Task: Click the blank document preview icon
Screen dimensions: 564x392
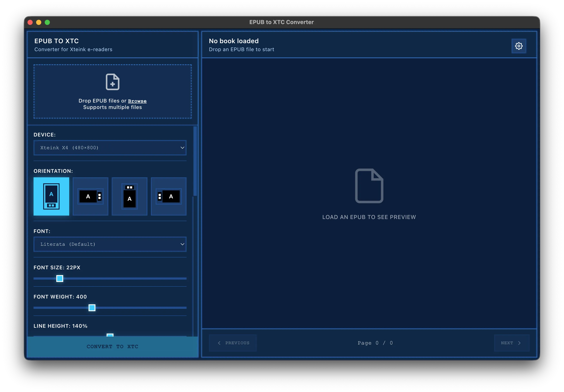Action: pyautogui.click(x=369, y=186)
